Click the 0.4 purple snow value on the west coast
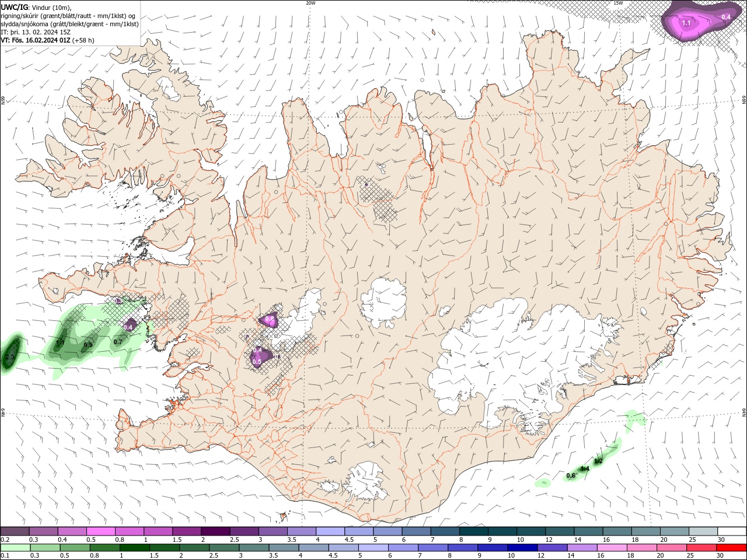747x560 pixels. pyautogui.click(x=129, y=327)
